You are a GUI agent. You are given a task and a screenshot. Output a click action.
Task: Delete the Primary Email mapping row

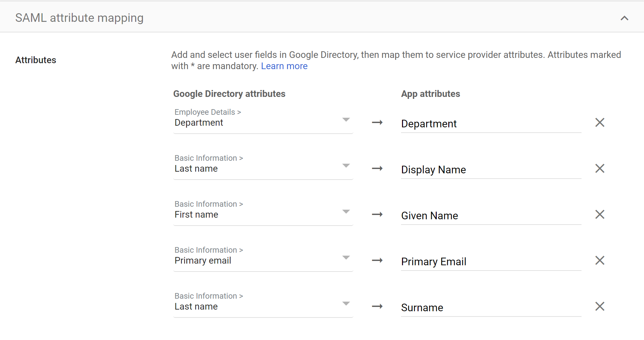tap(600, 261)
